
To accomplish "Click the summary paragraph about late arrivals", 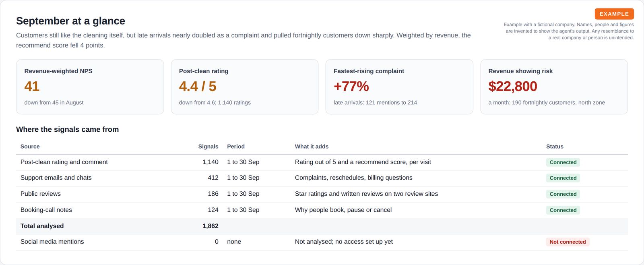I will click(244, 40).
